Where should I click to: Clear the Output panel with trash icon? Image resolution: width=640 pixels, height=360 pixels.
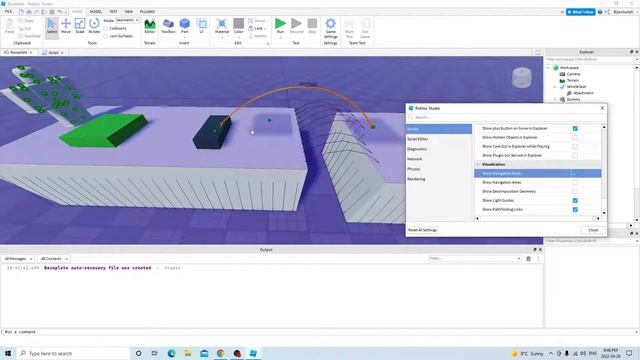tap(529, 259)
